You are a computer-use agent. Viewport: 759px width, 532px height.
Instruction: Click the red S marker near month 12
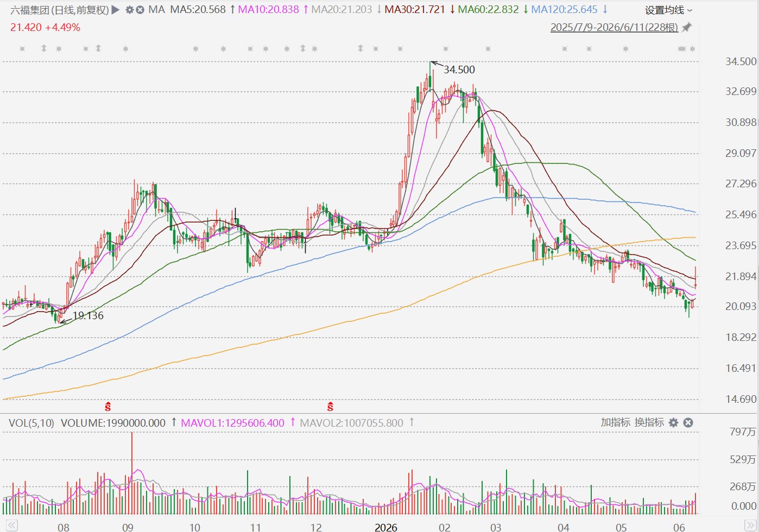click(330, 406)
